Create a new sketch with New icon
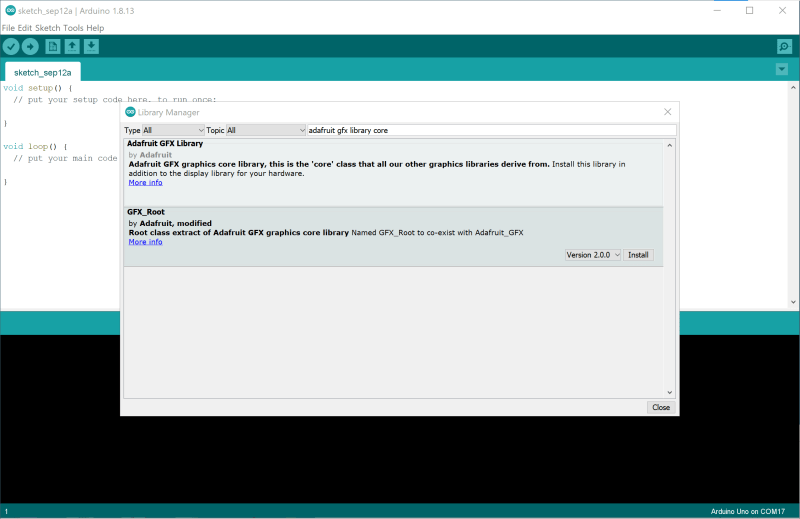Screen dimensions: 800x519 53,46
